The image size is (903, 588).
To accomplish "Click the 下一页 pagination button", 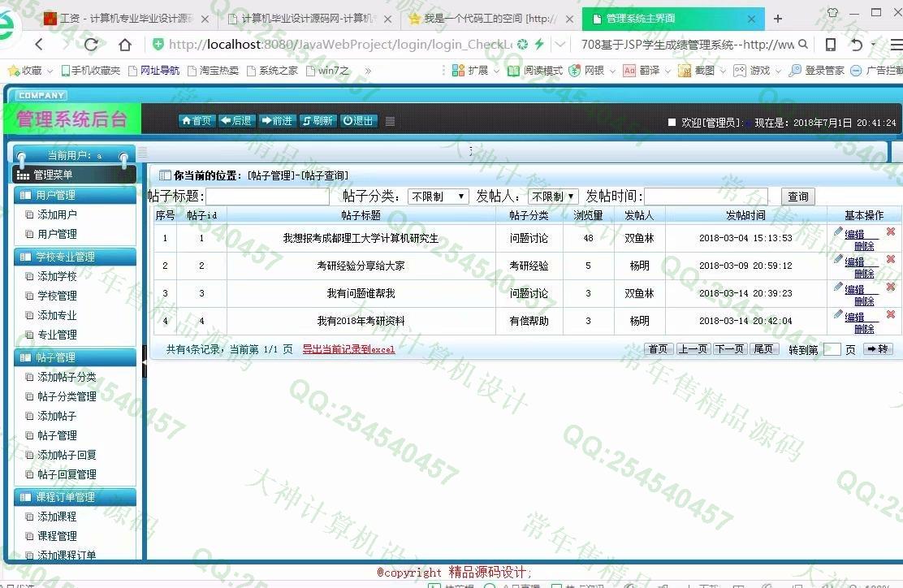I will [729, 349].
